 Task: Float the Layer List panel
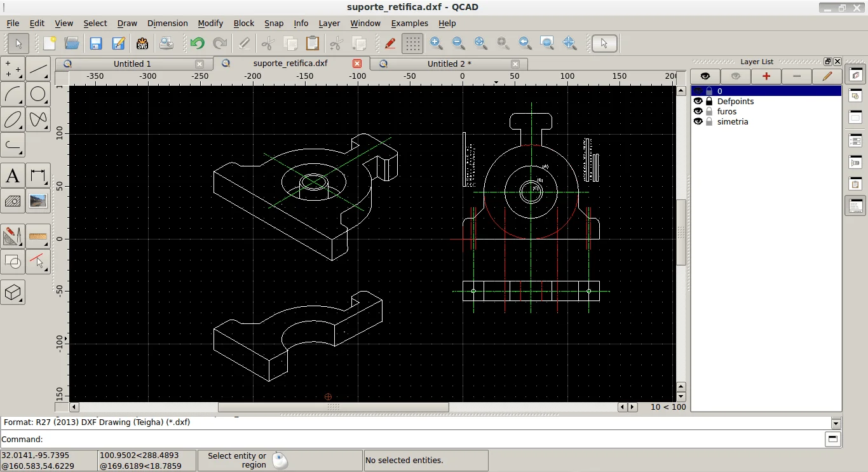[828, 62]
